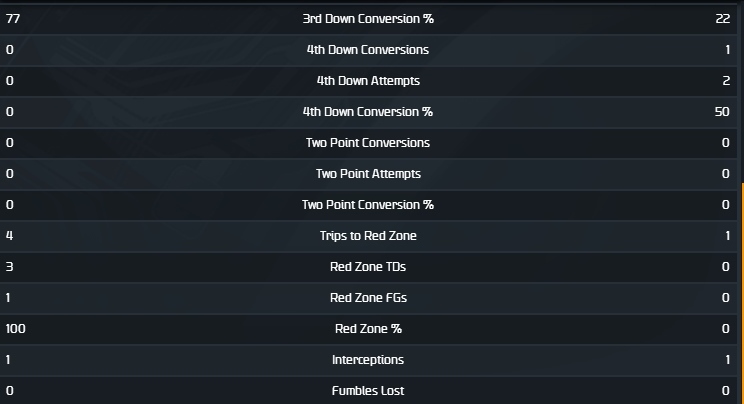Screen dimensions: 744x404
Task: Click the Red Zone % stat label
Action: tap(368, 329)
